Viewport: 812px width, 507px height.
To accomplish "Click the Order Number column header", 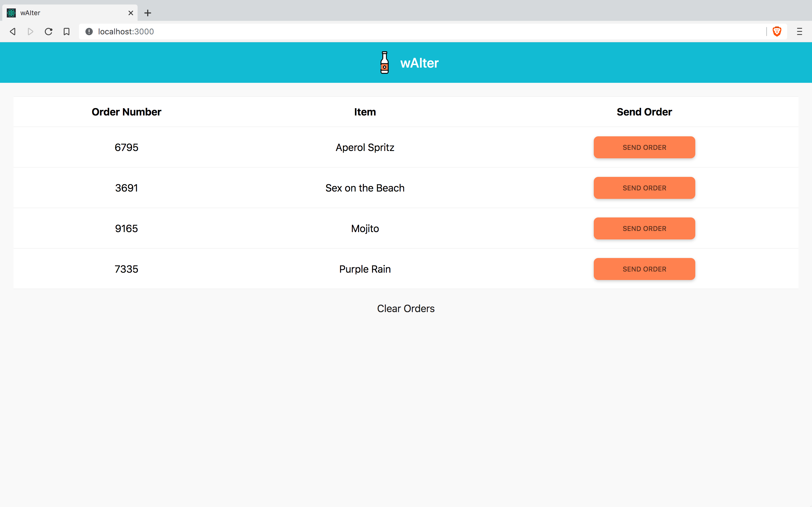I will point(127,112).
